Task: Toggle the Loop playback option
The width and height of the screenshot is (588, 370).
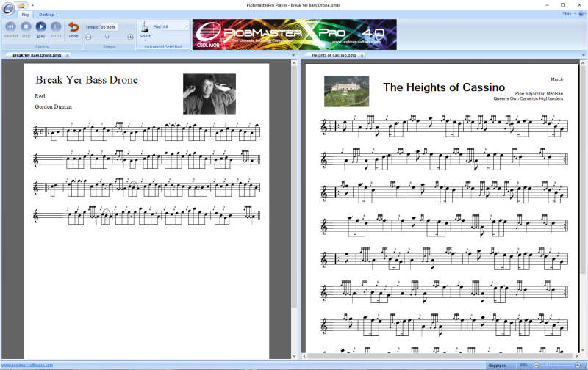Action: tap(73, 29)
